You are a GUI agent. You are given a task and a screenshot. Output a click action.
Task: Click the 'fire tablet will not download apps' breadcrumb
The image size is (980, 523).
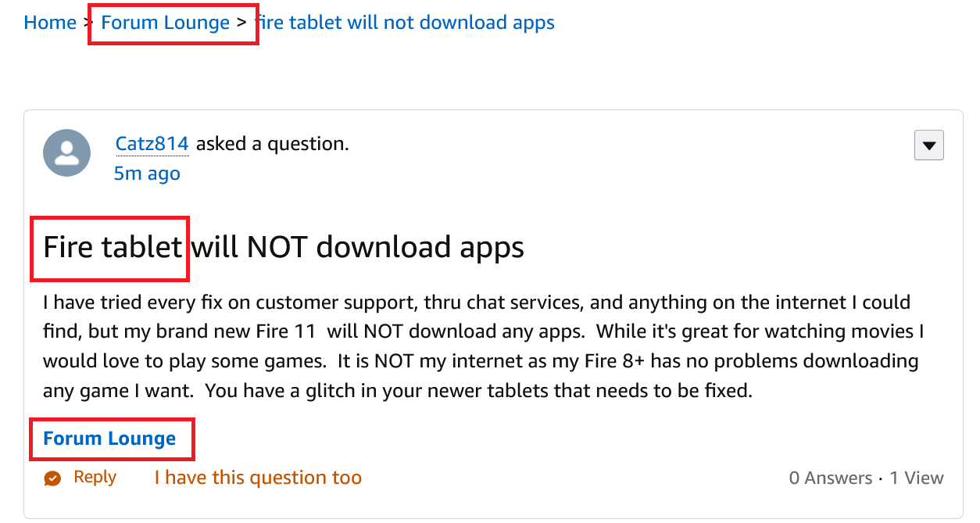406,23
